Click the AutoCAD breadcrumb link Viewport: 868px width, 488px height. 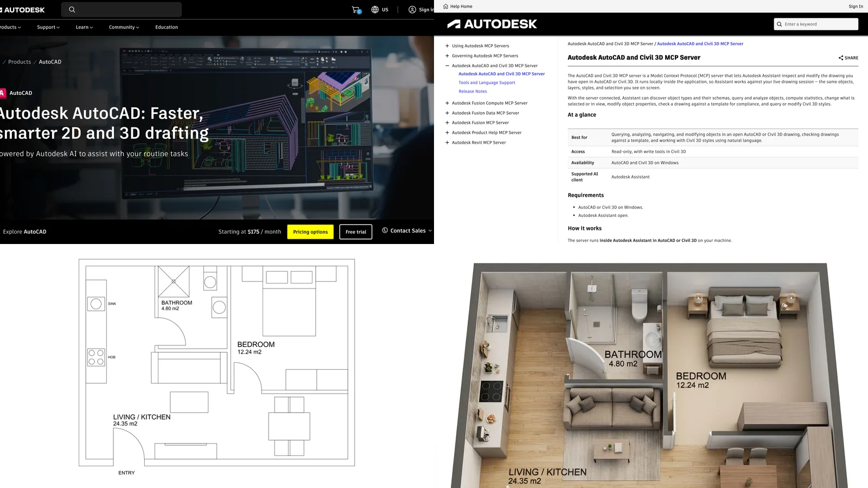(50, 62)
